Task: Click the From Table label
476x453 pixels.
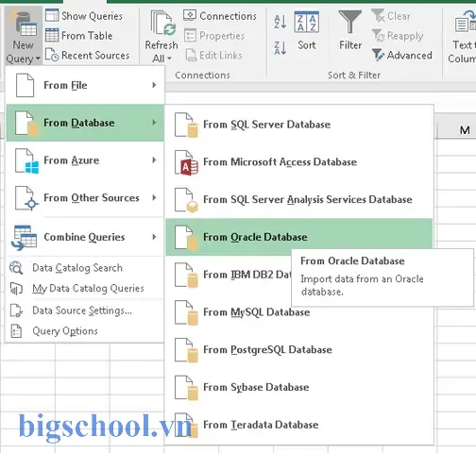Action: (x=87, y=36)
